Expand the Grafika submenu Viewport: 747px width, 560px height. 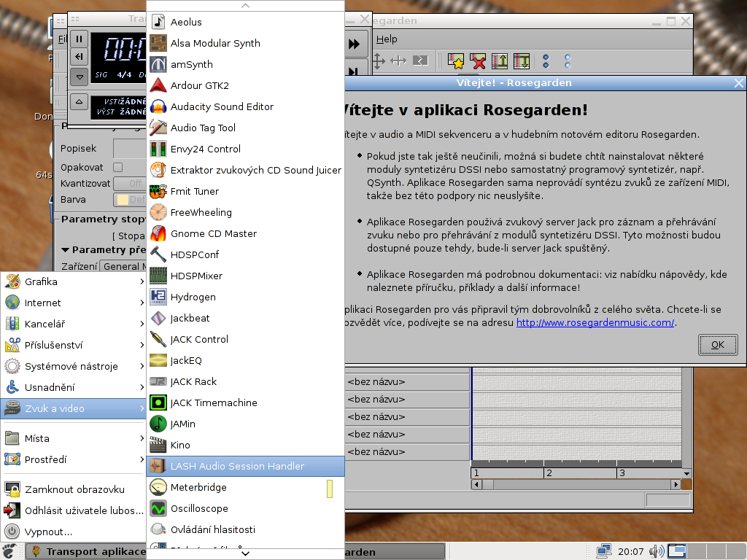[74, 281]
